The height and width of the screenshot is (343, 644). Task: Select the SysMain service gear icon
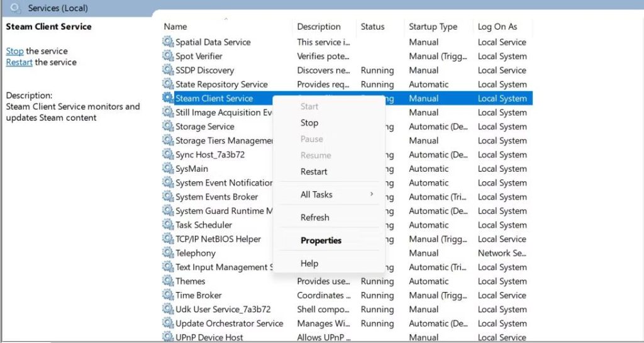168,169
